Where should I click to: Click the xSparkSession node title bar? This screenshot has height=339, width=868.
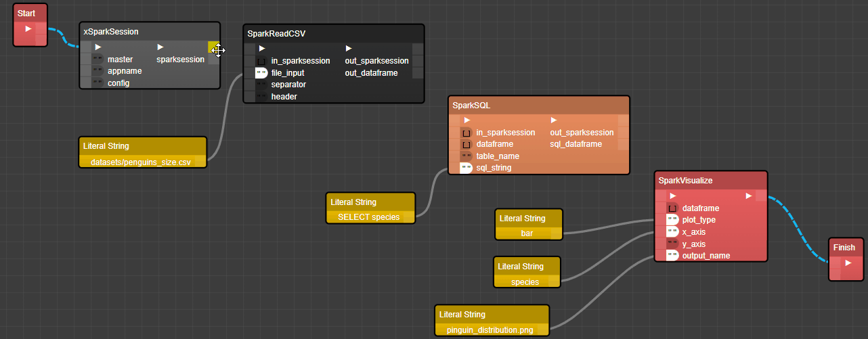[111, 31]
